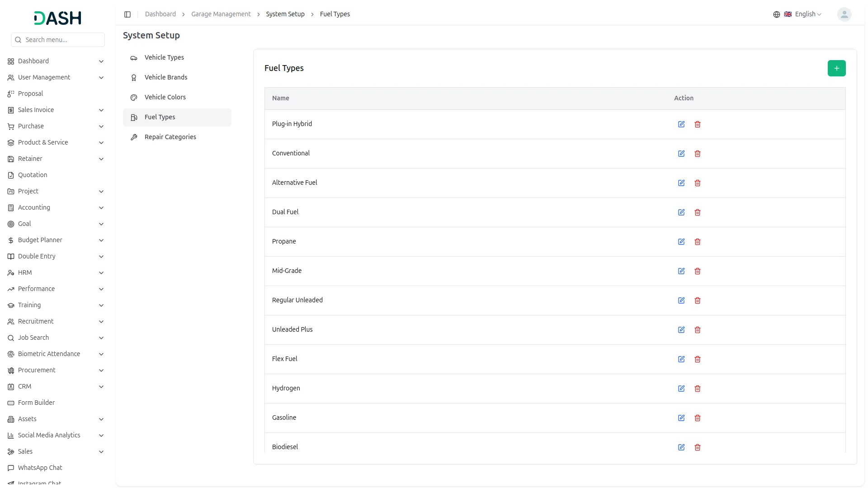The height and width of the screenshot is (488, 868).
Task: Open the Repair Categories section
Action: pos(170,137)
